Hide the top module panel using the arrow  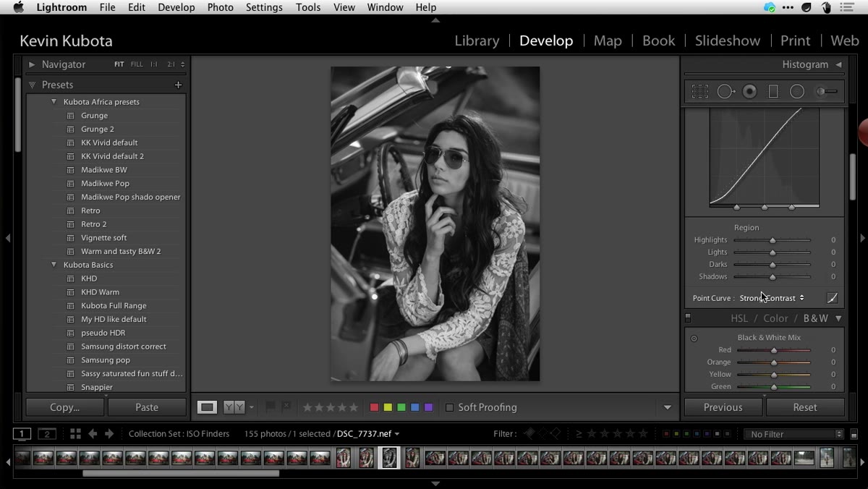click(x=435, y=20)
